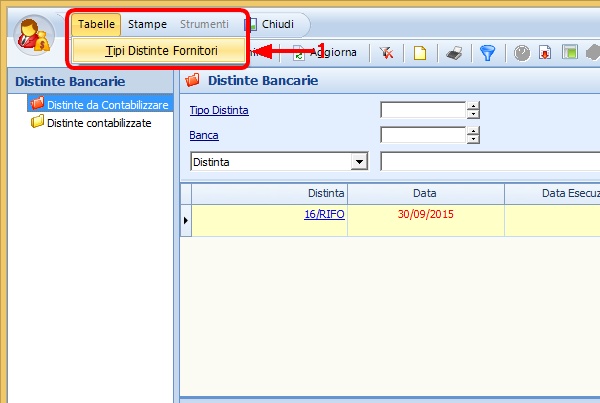Select Distinte contabilizzate tree node

(98, 122)
